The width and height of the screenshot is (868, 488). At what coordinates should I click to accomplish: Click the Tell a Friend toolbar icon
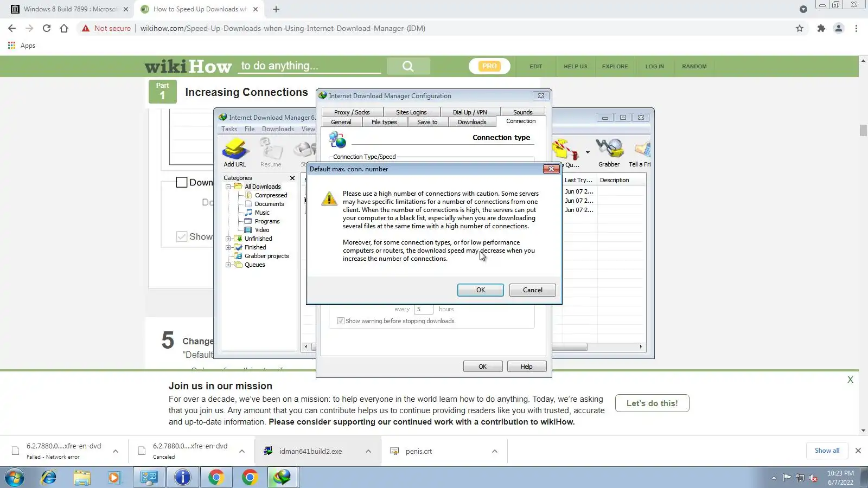[x=640, y=152]
